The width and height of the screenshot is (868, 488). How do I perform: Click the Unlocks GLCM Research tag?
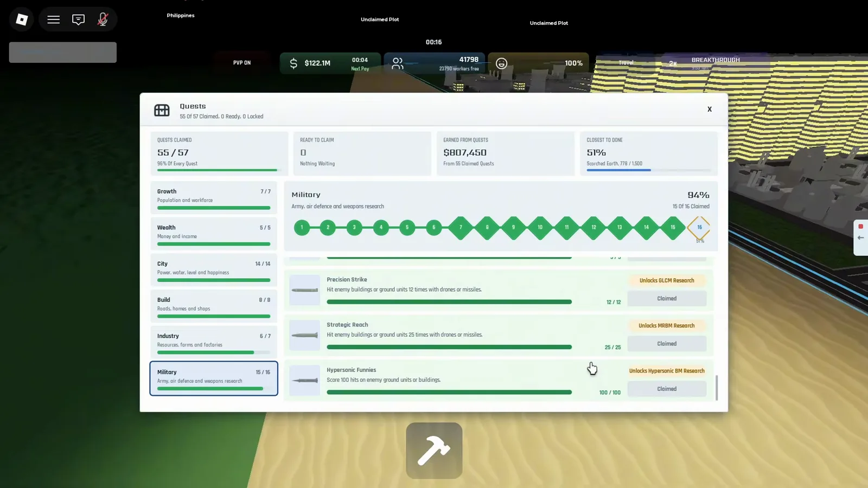pos(667,281)
